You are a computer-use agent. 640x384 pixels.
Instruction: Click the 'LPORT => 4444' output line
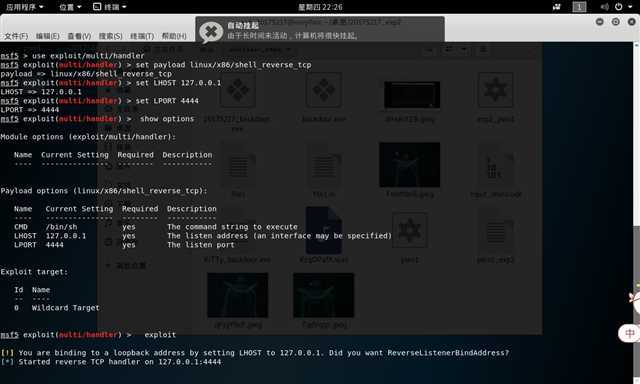point(30,109)
